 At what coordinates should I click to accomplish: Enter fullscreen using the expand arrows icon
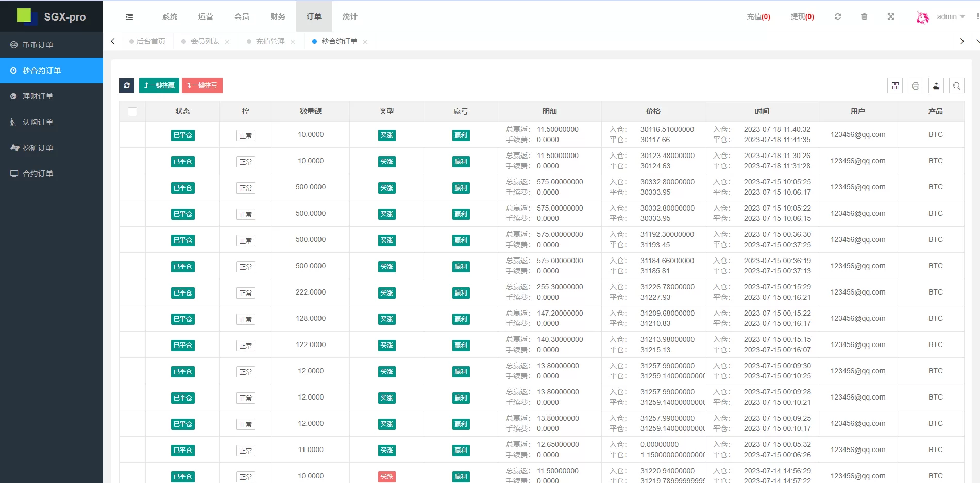tap(890, 16)
